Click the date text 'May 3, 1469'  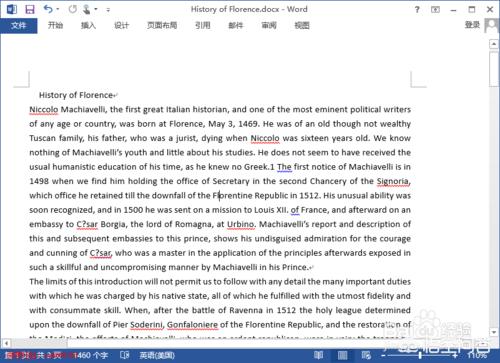(233, 124)
